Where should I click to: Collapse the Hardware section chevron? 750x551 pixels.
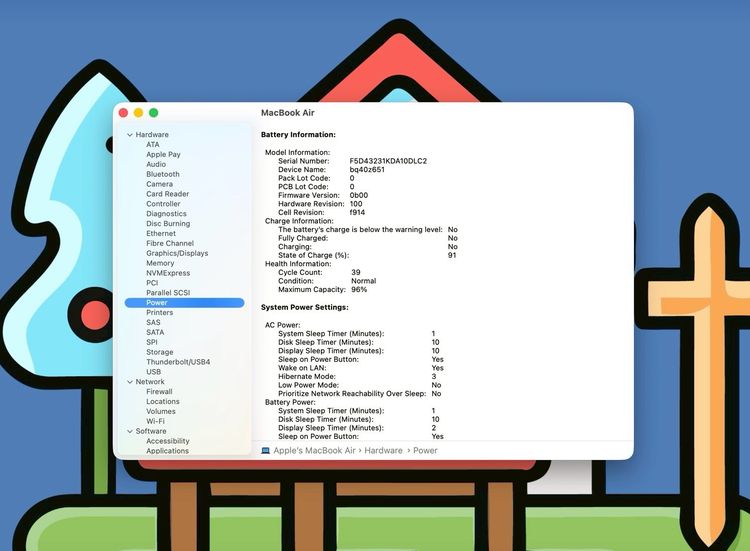tap(129, 135)
